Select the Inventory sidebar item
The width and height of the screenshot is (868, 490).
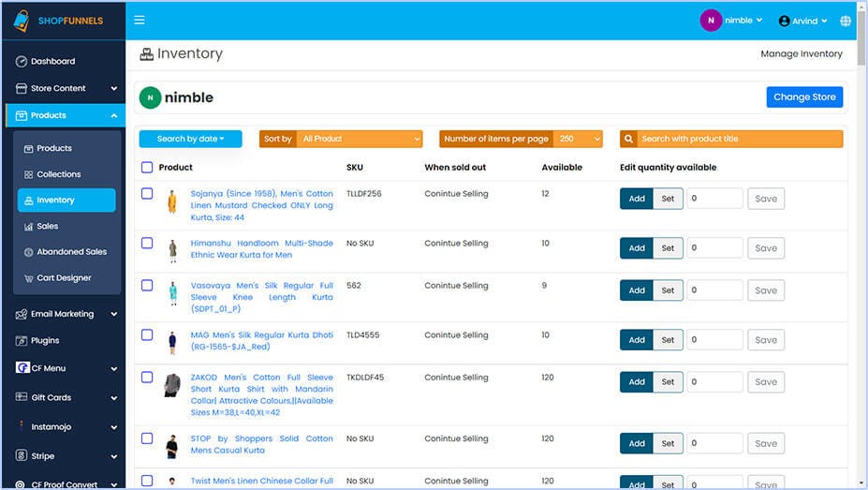[66, 200]
